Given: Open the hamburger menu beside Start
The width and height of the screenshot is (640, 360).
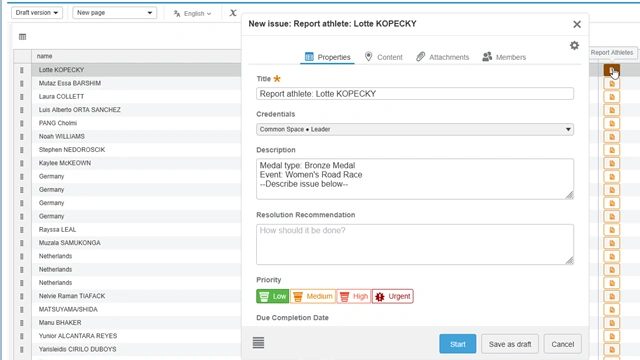Looking at the screenshot, I should point(258,343).
